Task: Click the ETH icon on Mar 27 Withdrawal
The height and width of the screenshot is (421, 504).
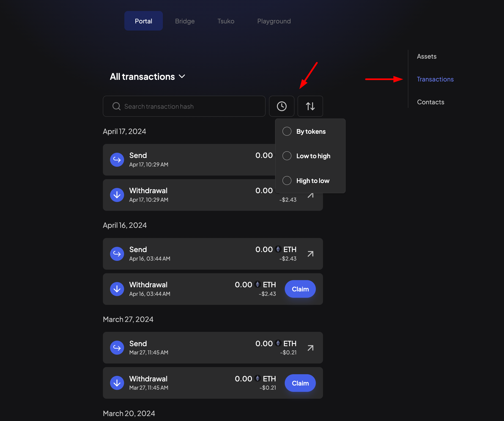Action: tap(258, 378)
